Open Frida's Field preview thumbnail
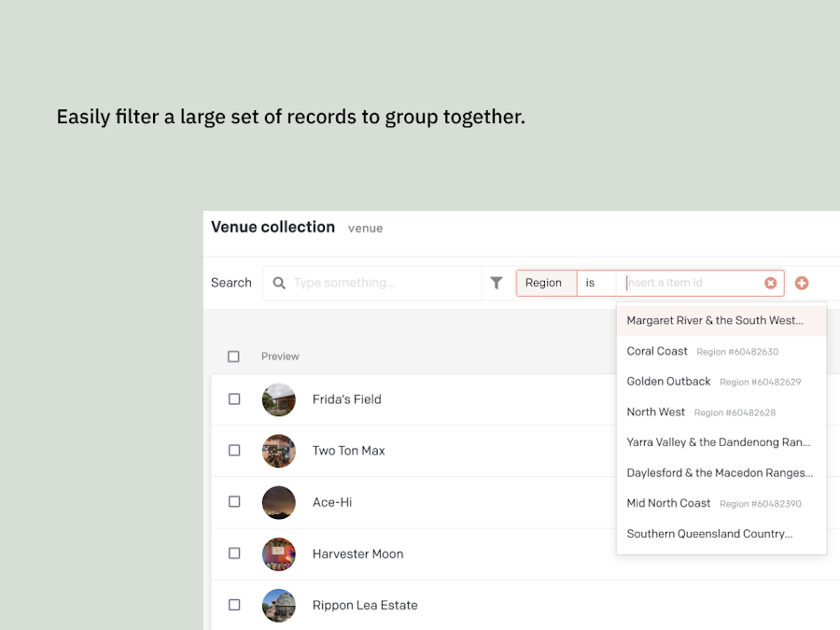Screen dimensions: 840x630 278,399
